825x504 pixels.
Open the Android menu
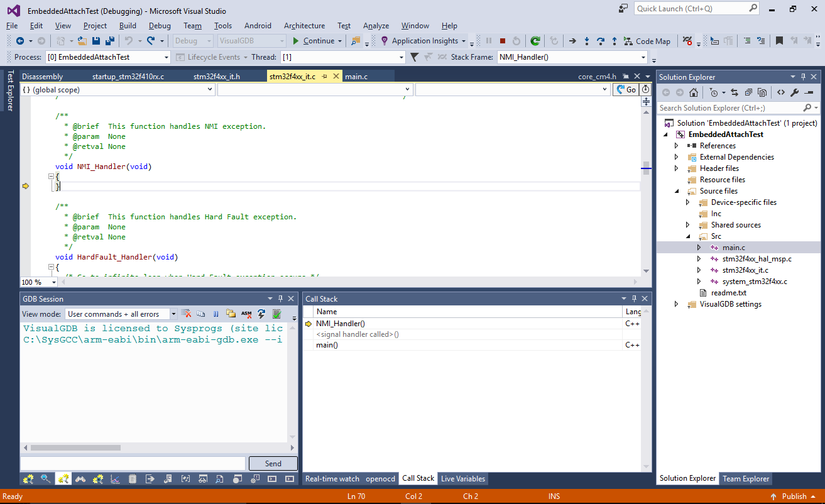[x=258, y=26]
